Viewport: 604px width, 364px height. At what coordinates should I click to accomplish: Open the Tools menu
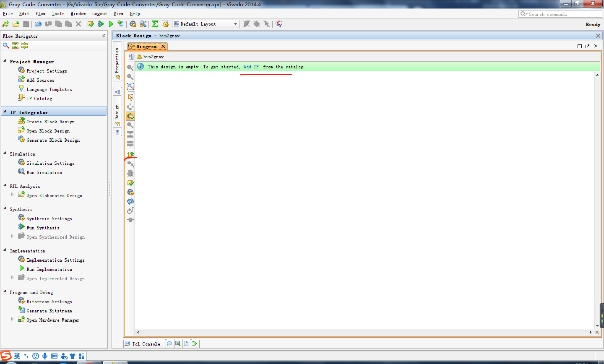[x=58, y=13]
